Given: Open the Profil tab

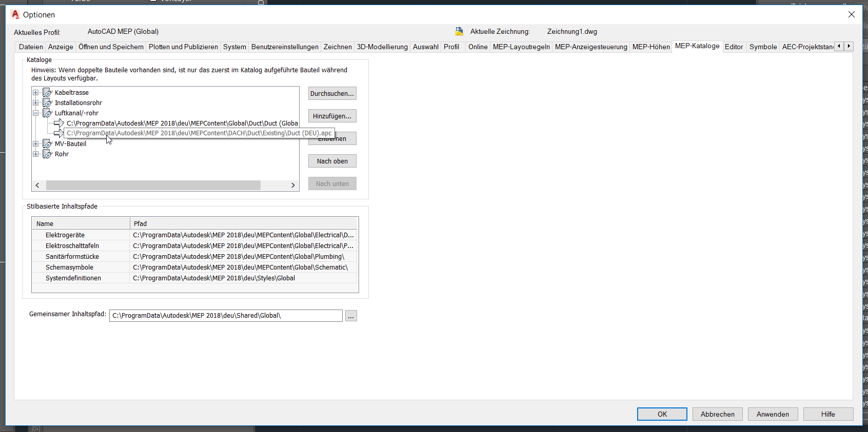Looking at the screenshot, I should 451,47.
